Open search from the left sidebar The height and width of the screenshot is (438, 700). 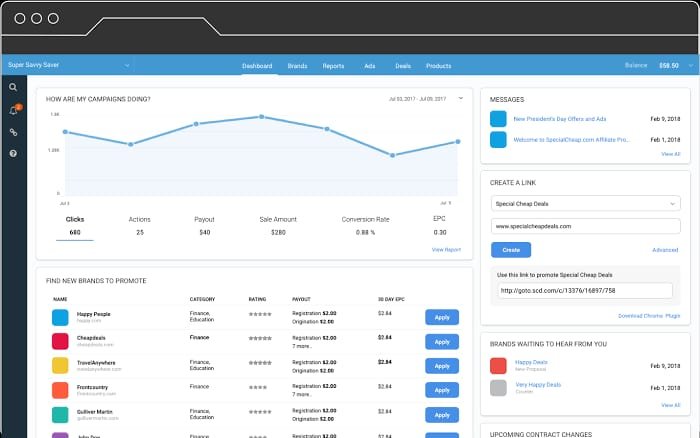(x=13, y=88)
